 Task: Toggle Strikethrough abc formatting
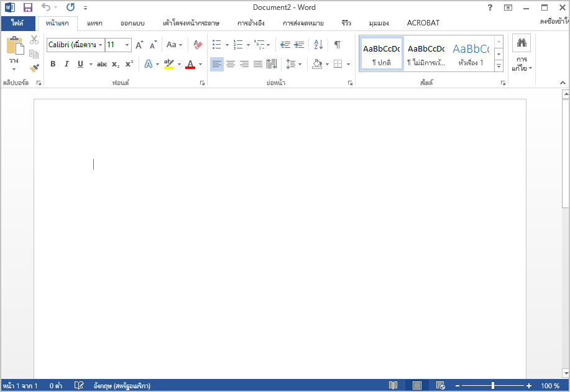tap(102, 64)
